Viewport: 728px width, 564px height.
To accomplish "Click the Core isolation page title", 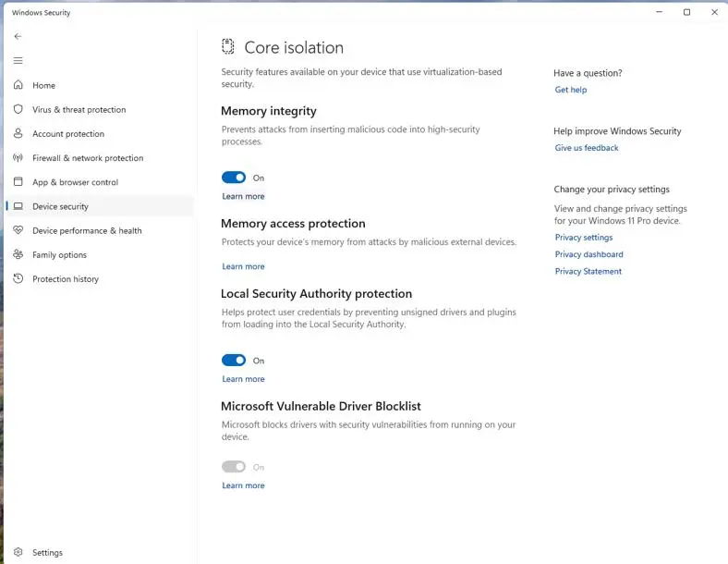I will tap(294, 47).
